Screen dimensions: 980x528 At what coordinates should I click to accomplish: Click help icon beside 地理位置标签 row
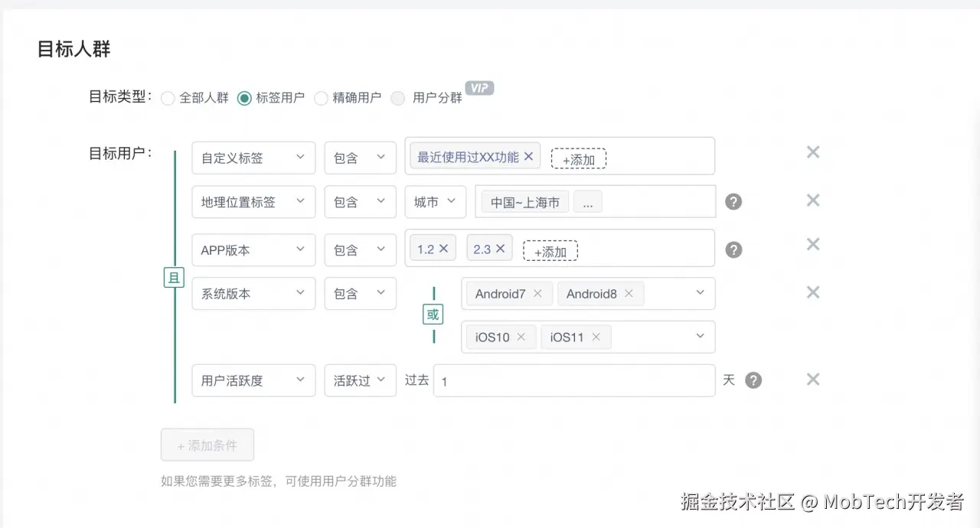[733, 202]
